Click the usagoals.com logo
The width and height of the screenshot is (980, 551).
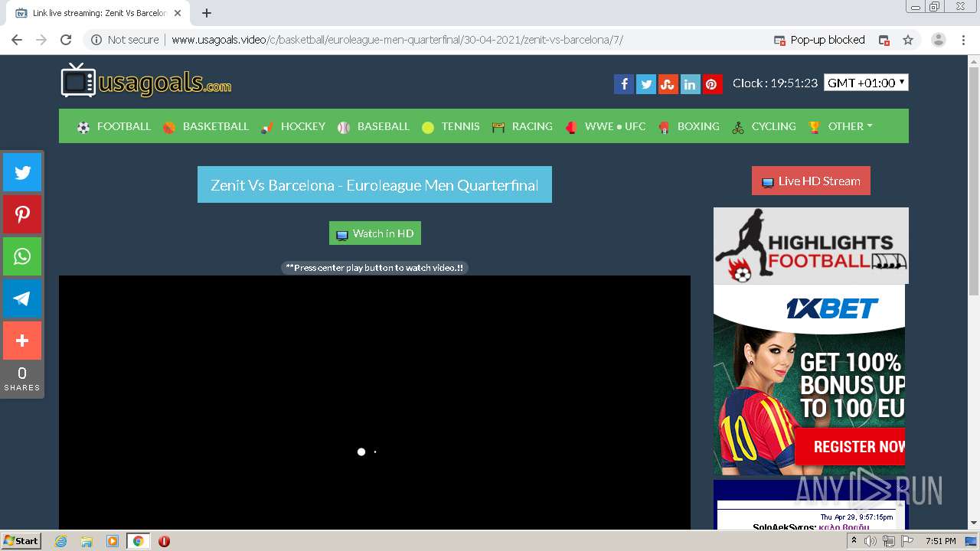pyautogui.click(x=146, y=80)
